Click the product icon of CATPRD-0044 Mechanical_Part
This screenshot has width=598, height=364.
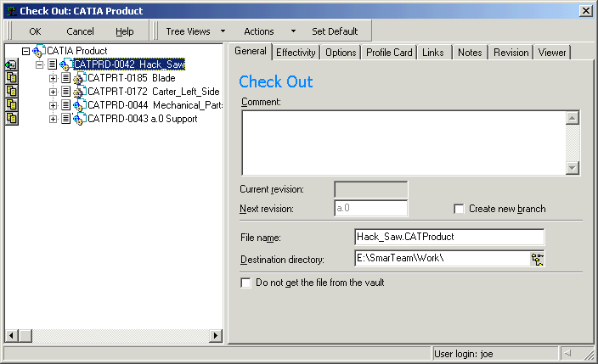click(80, 105)
